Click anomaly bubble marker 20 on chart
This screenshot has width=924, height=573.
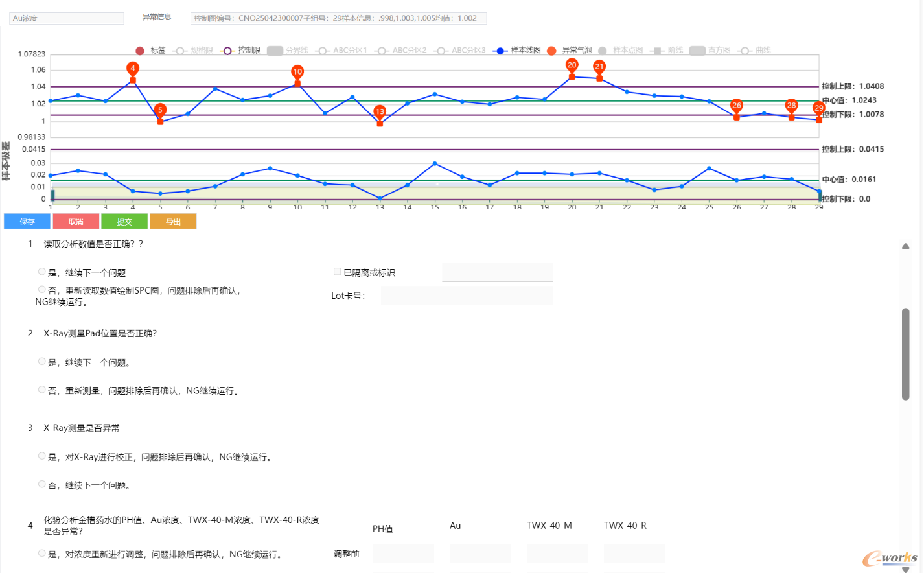572,65
